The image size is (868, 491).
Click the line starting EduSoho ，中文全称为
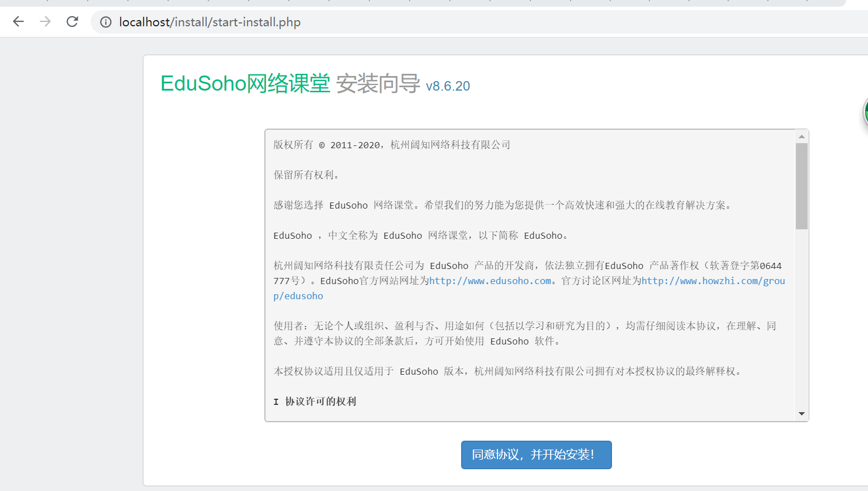pos(421,235)
